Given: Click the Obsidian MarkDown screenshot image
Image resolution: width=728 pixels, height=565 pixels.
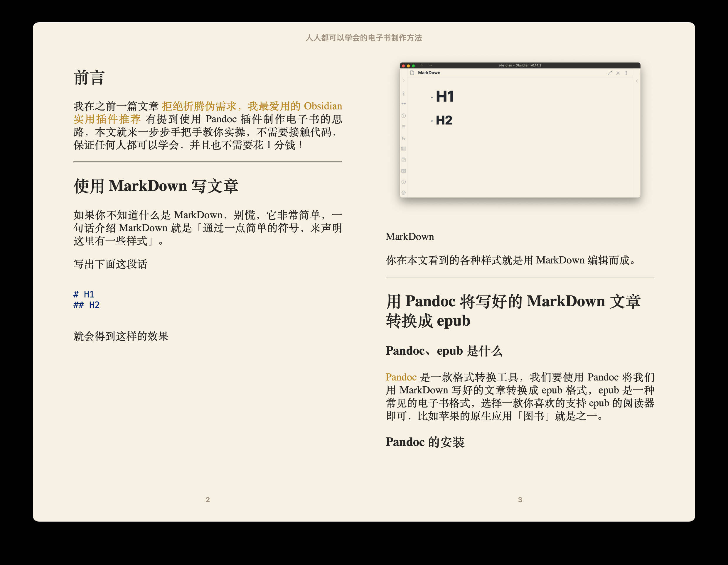Looking at the screenshot, I should pyautogui.click(x=520, y=130).
